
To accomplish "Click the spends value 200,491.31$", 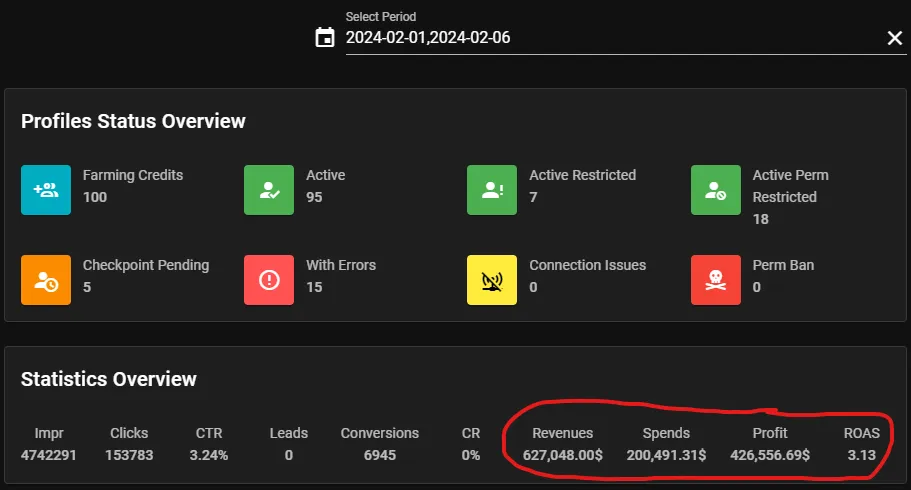I will (666, 456).
